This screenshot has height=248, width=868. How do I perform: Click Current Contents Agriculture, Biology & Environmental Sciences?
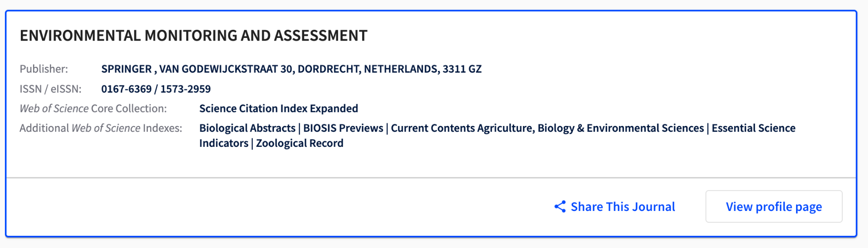tap(547, 128)
